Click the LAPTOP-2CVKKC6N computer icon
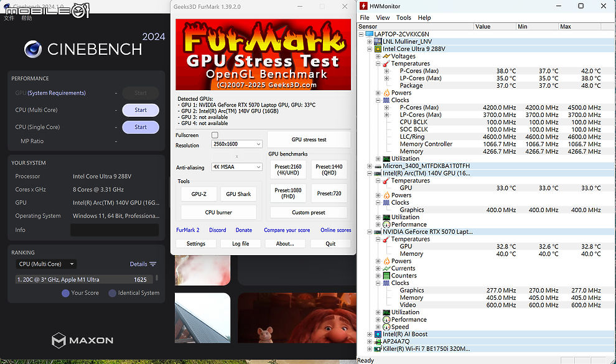 (x=369, y=34)
